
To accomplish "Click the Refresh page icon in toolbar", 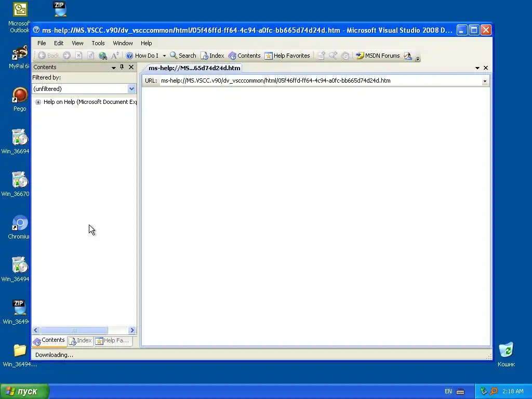I will point(90,56).
